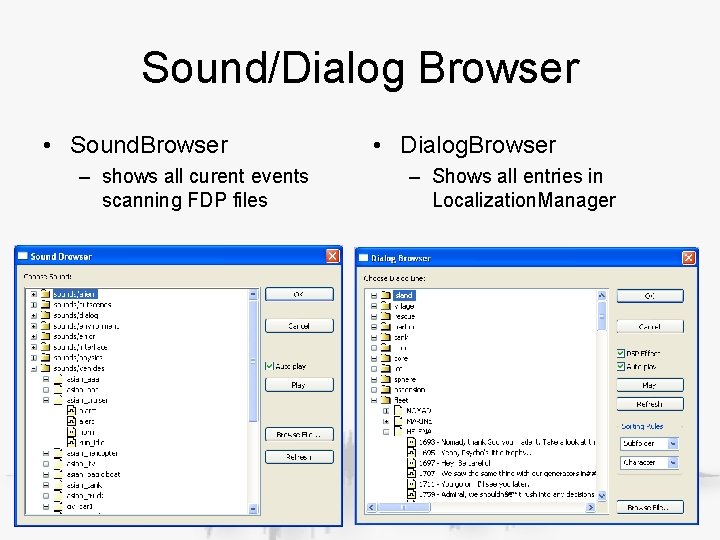This screenshot has height=540, width=720.
Task: Click folder icon of island in Dialog Browser
Action: pos(386,295)
